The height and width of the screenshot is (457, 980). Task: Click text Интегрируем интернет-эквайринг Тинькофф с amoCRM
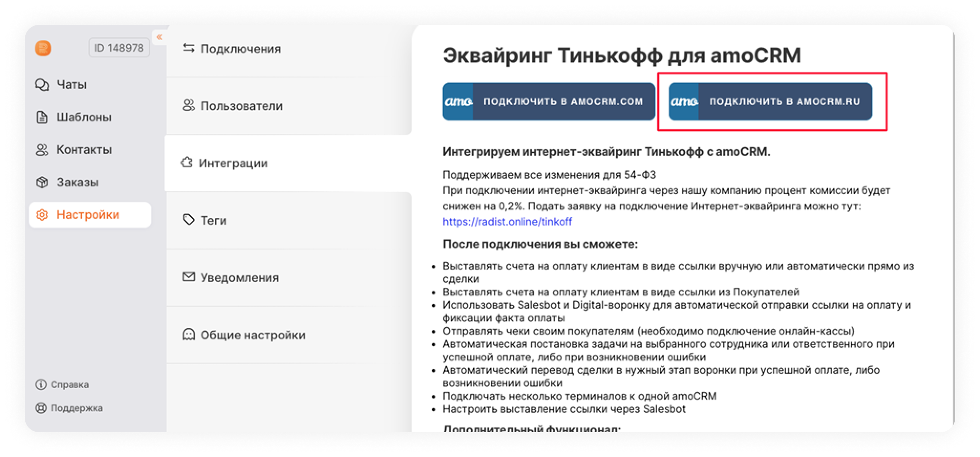tap(607, 152)
